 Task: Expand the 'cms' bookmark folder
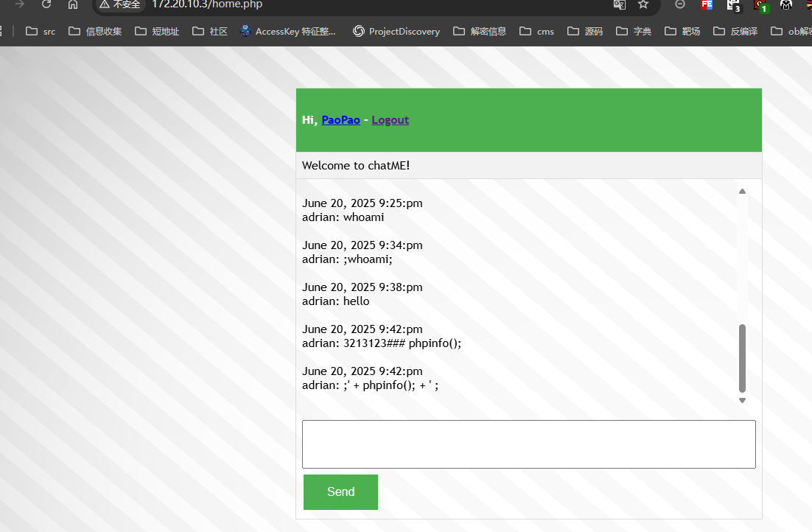[536, 31]
